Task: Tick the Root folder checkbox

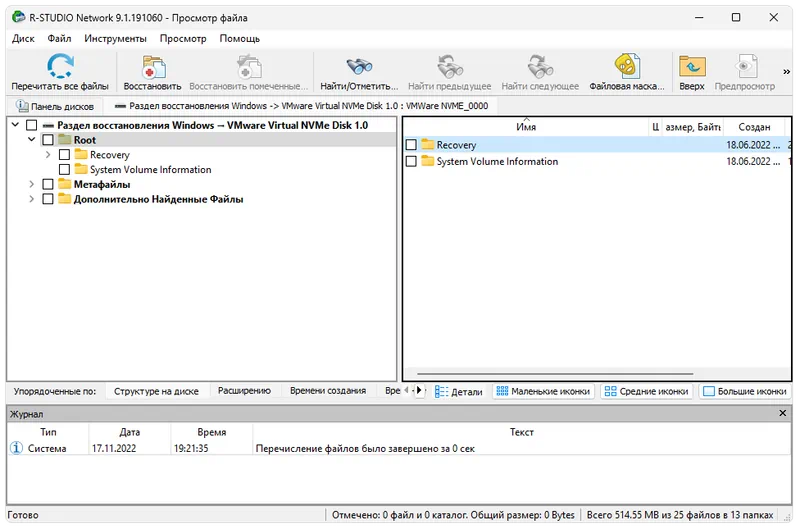Action: 48,140
